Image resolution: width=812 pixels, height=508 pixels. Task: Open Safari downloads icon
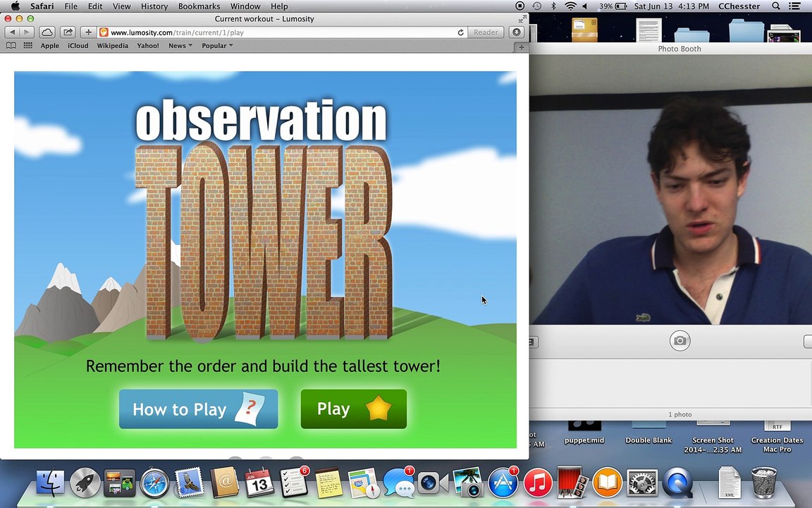516,32
